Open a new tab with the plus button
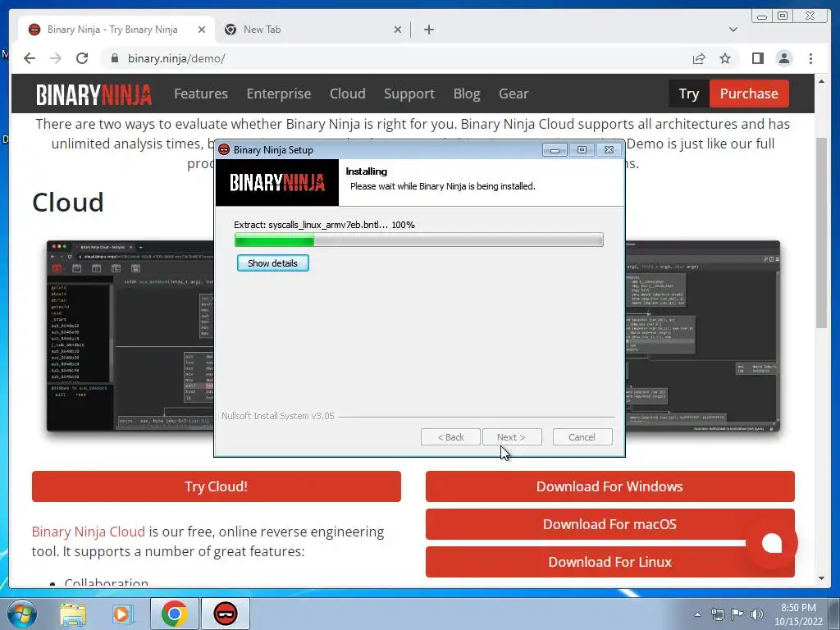The height and width of the screenshot is (630, 840). pos(428,30)
